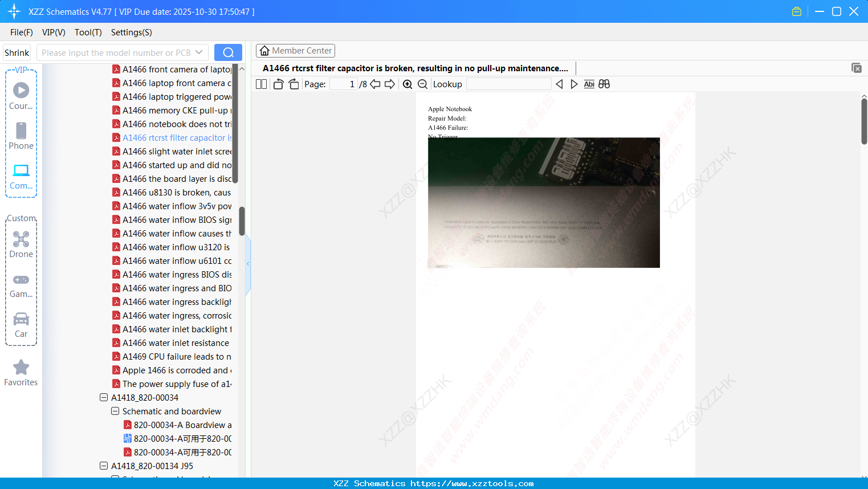Close the document tab with the X icon

(x=857, y=68)
